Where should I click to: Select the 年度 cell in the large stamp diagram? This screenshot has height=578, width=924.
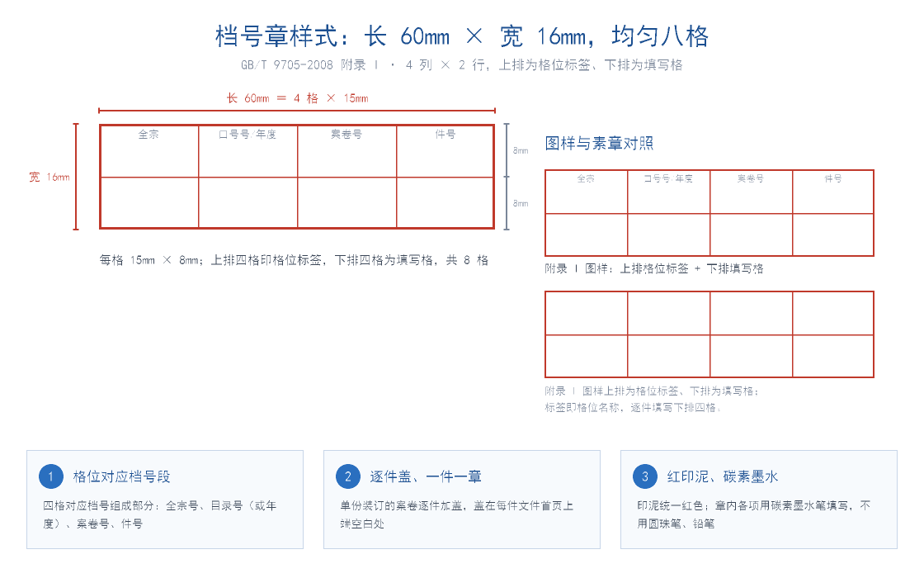pyautogui.click(x=248, y=151)
